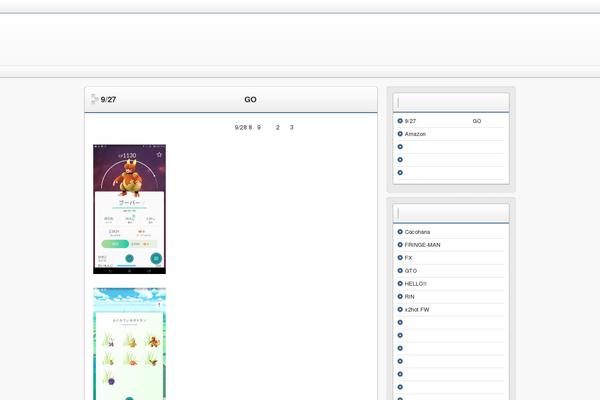Viewport: 600px width, 400px height.
Task: Select the Cocohana category link
Action: 417,232
